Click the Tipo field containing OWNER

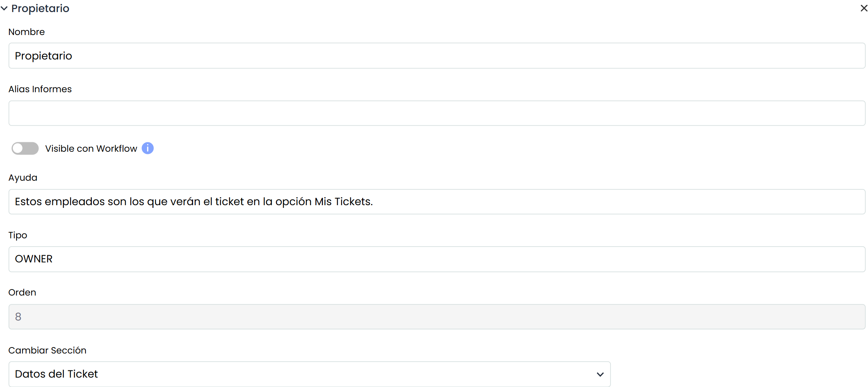coord(437,259)
